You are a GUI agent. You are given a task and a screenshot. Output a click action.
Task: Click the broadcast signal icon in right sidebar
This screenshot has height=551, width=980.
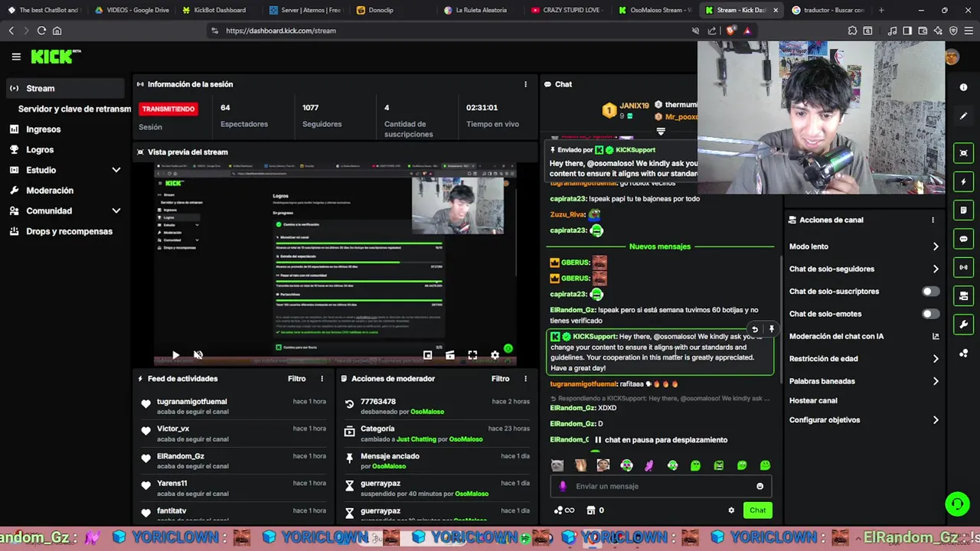coord(964,267)
